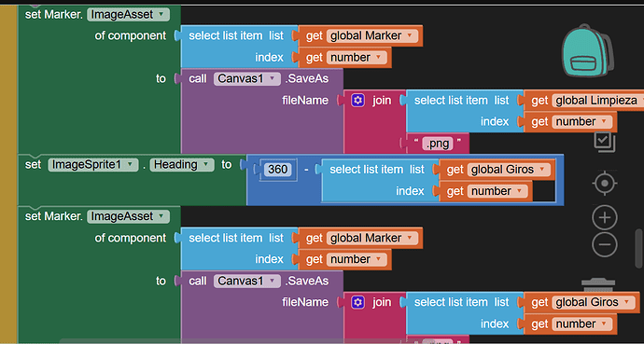Click the 360 number field
Image resolution: width=644 pixels, height=344 pixels.
[277, 170]
